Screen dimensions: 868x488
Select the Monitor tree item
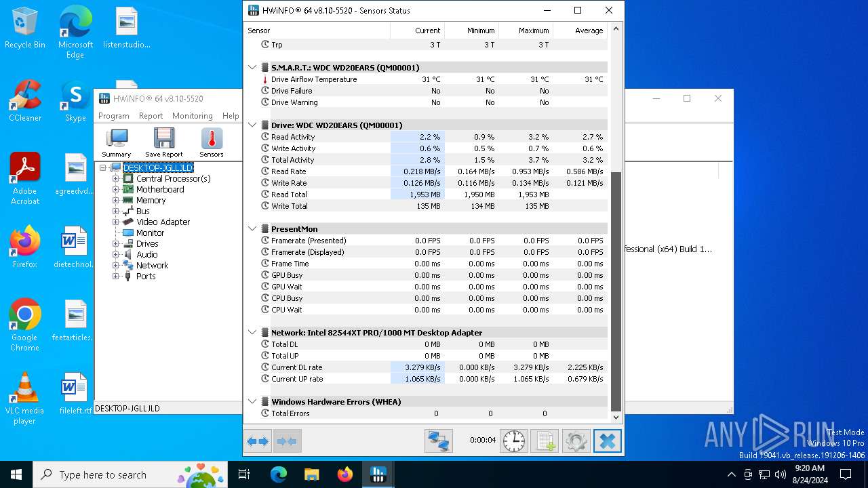pyautogui.click(x=150, y=233)
